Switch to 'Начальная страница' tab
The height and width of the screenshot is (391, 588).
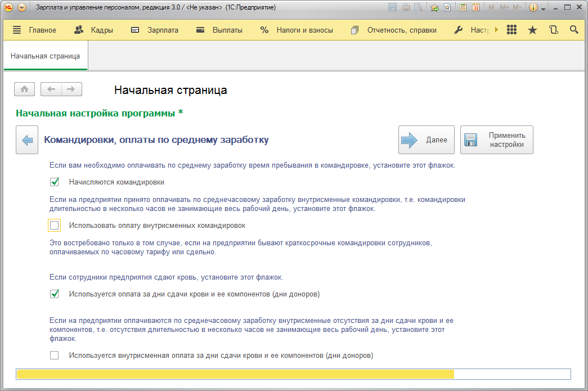click(x=45, y=56)
